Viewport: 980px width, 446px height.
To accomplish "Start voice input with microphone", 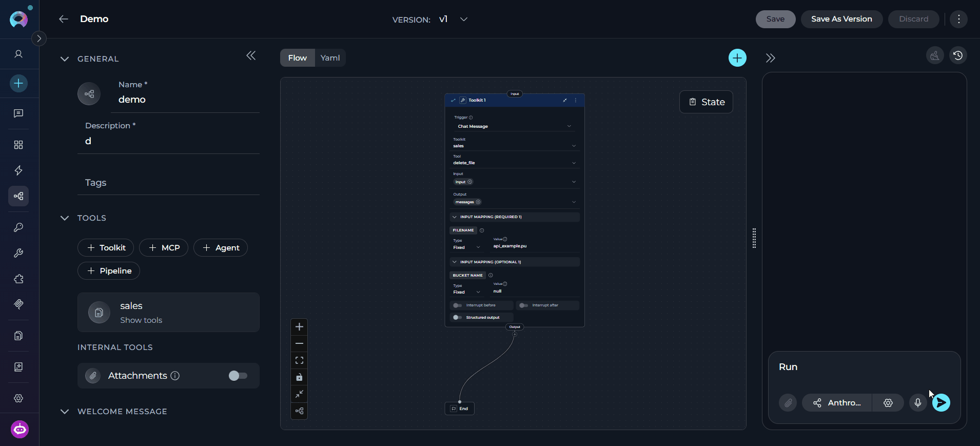I will coord(918,403).
